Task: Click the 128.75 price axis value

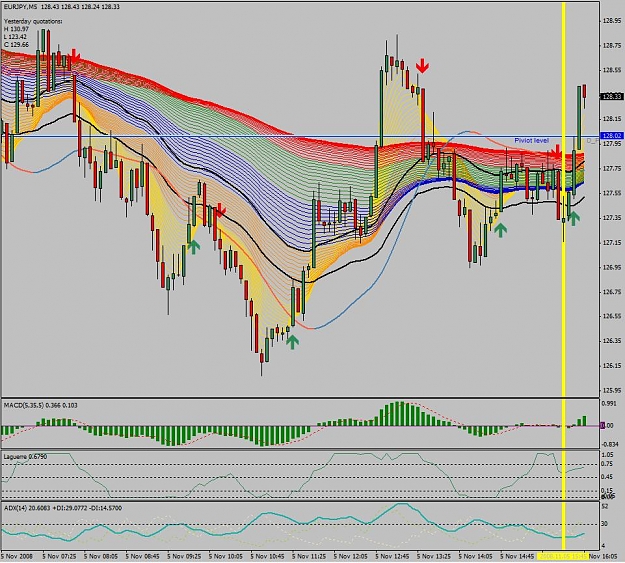Action: point(612,45)
